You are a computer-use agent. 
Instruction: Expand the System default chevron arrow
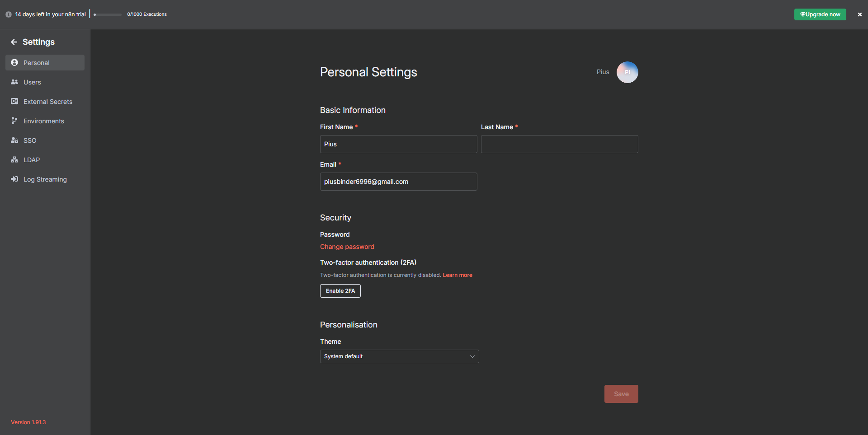(472, 356)
